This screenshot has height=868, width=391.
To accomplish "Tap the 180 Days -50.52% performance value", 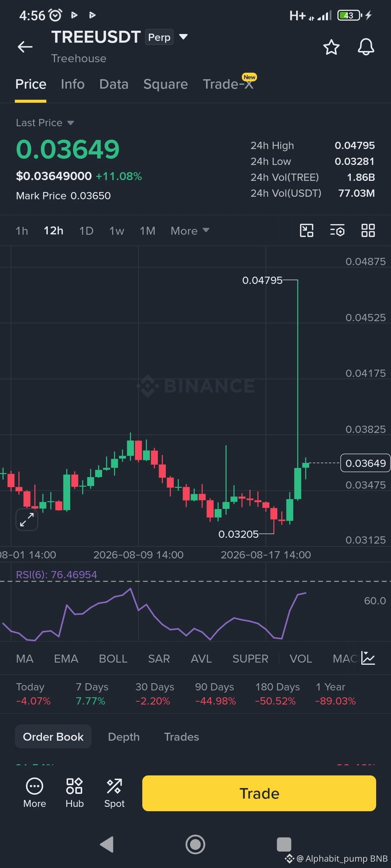I will pos(276,701).
